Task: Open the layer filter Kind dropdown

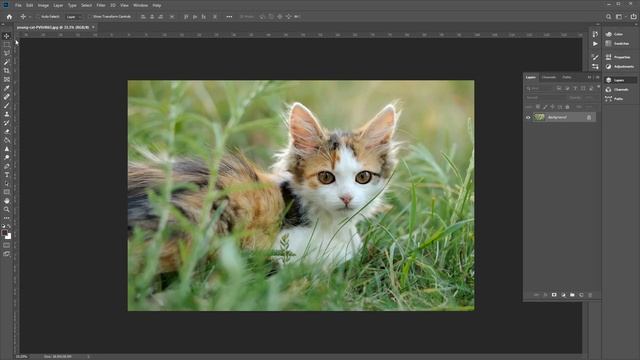Action: point(539,88)
